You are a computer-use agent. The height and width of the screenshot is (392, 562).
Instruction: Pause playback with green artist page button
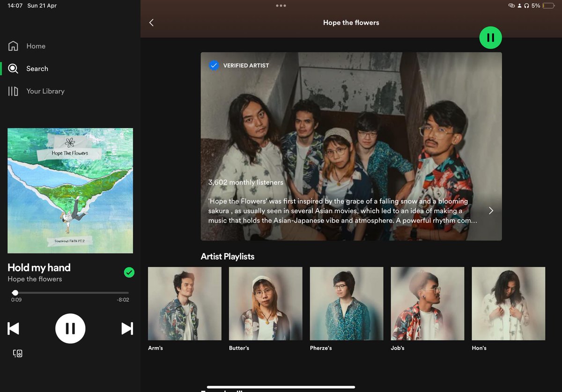[x=490, y=37]
